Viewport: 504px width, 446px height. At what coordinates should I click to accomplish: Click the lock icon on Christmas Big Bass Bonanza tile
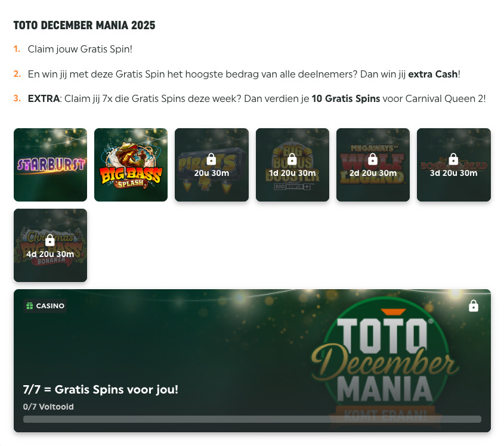tap(50, 240)
